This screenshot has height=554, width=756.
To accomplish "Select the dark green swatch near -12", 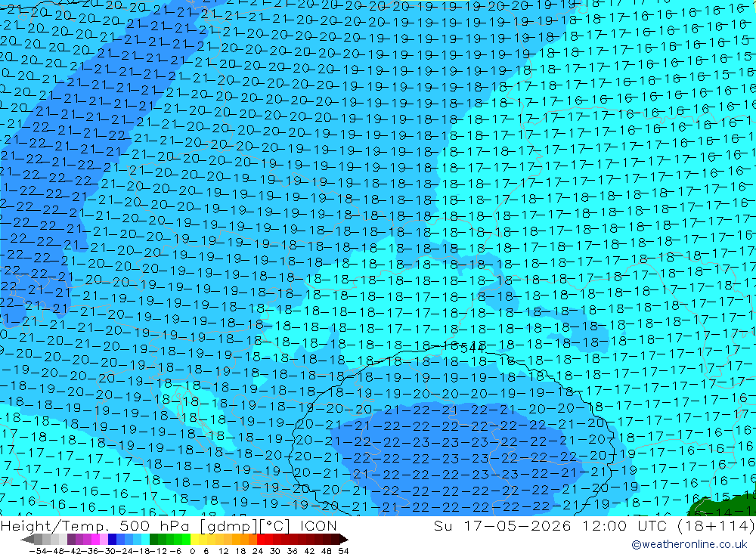I will tap(153, 540).
